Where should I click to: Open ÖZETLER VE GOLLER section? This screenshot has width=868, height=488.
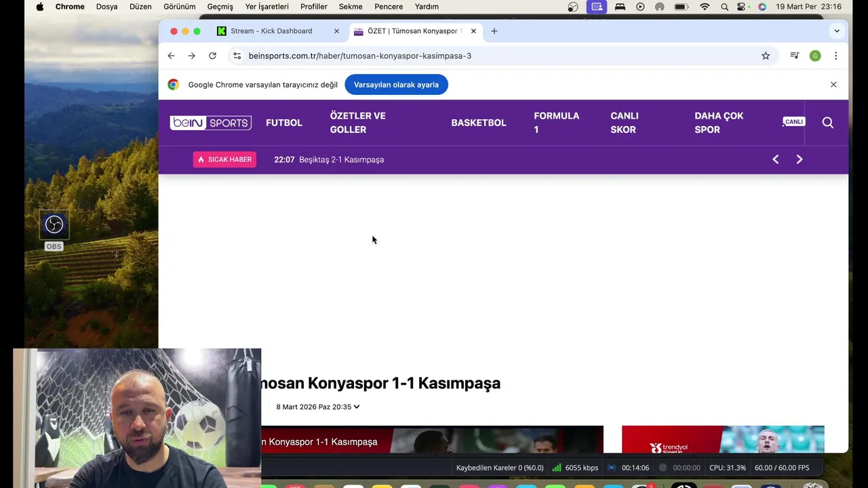[357, 123]
